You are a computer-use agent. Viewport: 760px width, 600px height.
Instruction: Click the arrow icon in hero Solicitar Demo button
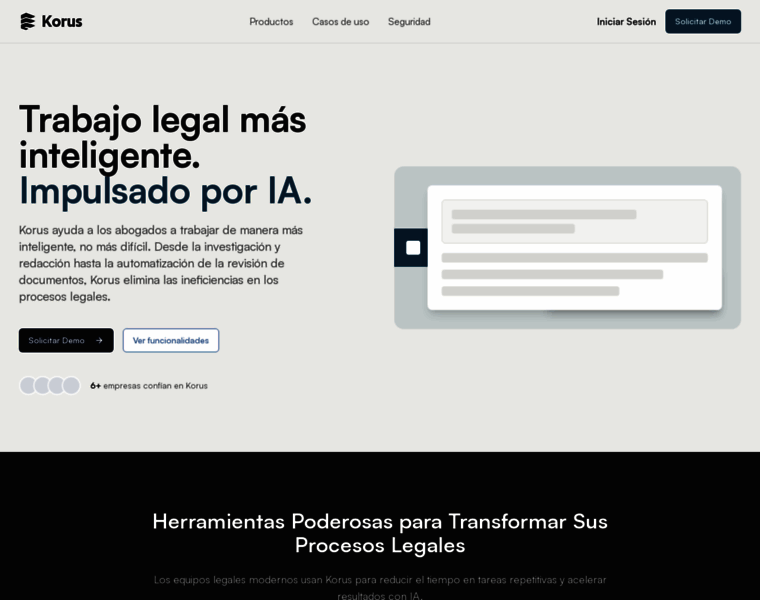pos(99,341)
